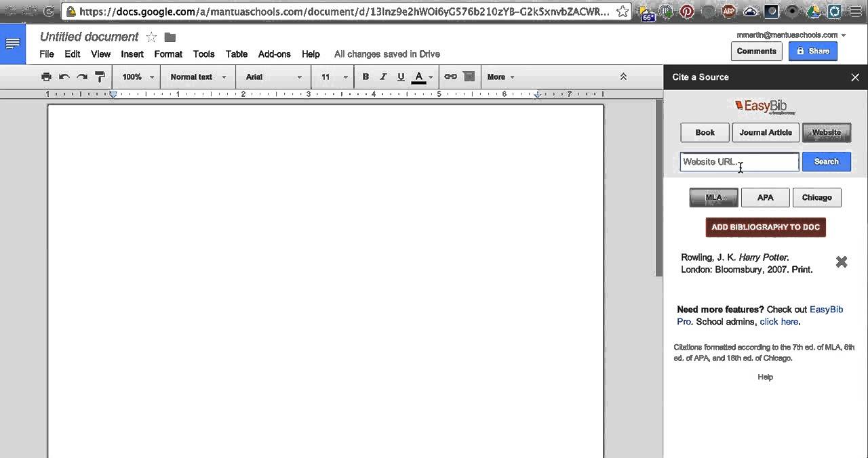This screenshot has width=868, height=458.
Task: Click the cloud extension icon
Action: point(750,12)
